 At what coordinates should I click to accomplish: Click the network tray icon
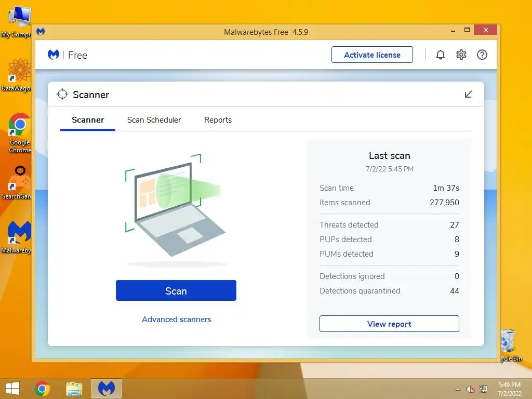coord(483,389)
